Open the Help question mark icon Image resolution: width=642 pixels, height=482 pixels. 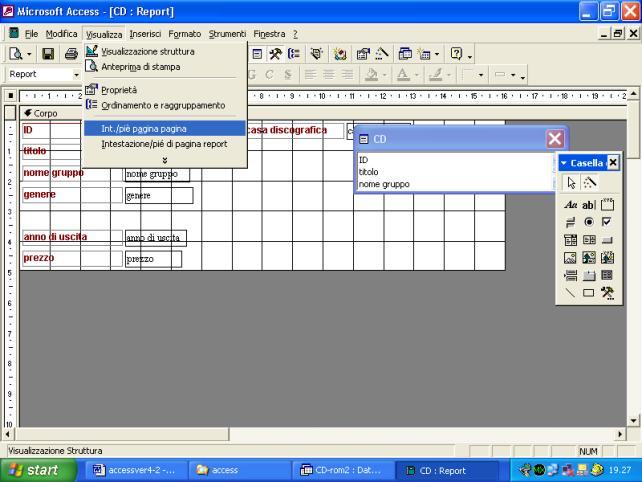coord(456,54)
